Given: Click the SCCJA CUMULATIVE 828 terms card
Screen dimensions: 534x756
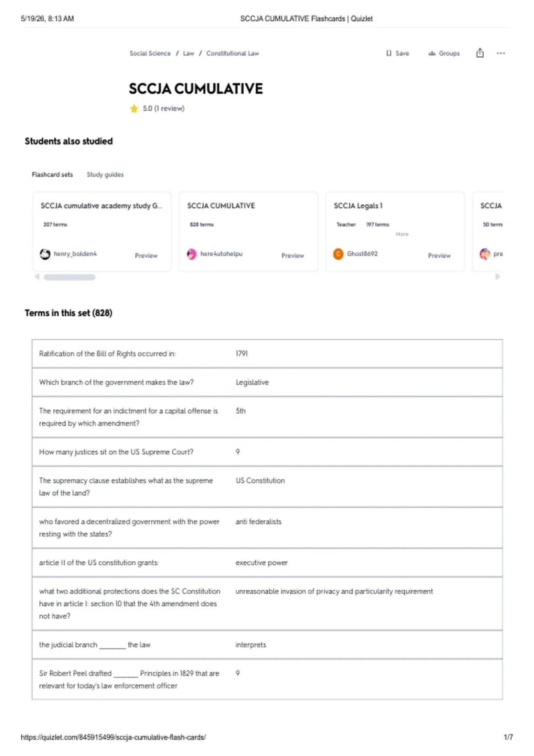Looking at the screenshot, I should (248, 231).
